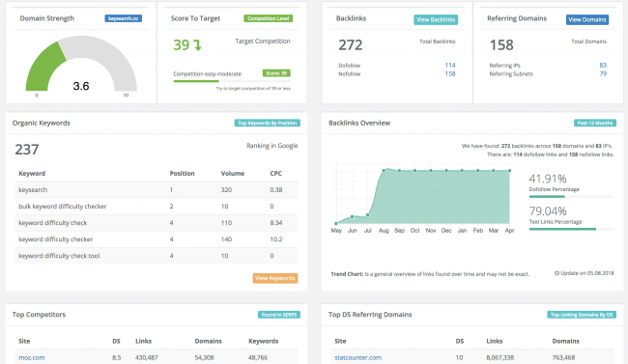
Task: Click the Dofollow Percentage progress bar
Action: 572,197
